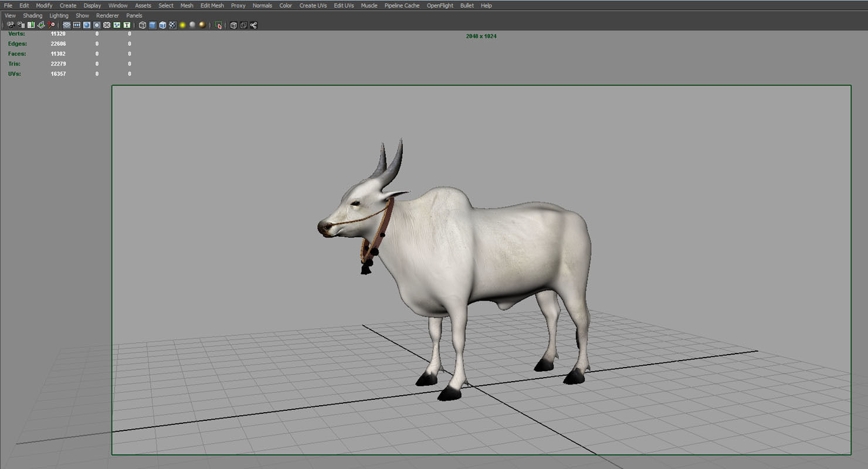Viewport: 868px width, 469px height.
Task: Open the Window menu
Action: coord(118,5)
